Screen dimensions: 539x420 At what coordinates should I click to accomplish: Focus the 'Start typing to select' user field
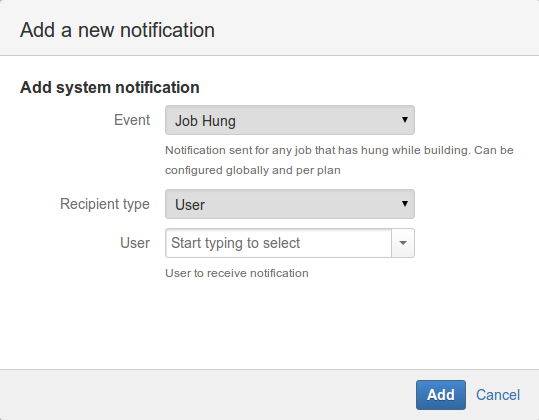point(278,243)
